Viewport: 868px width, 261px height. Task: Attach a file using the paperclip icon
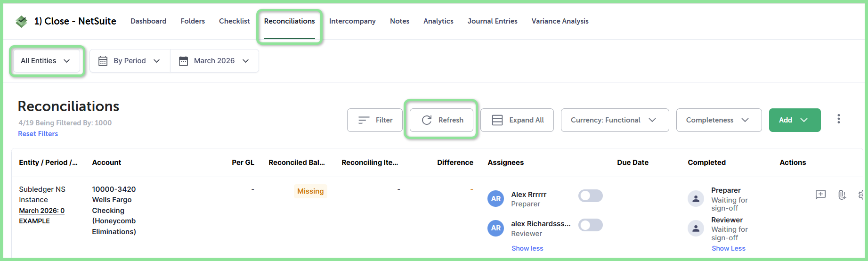pyautogui.click(x=842, y=195)
